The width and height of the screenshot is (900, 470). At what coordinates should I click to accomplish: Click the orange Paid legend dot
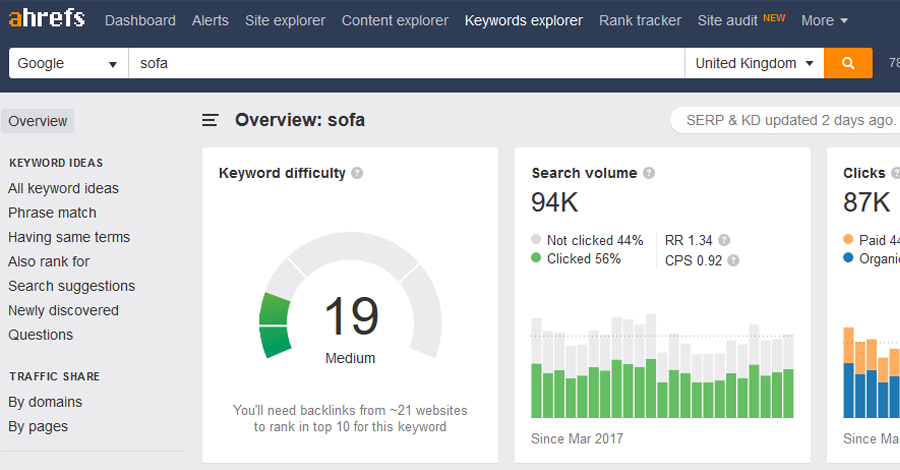[848, 239]
